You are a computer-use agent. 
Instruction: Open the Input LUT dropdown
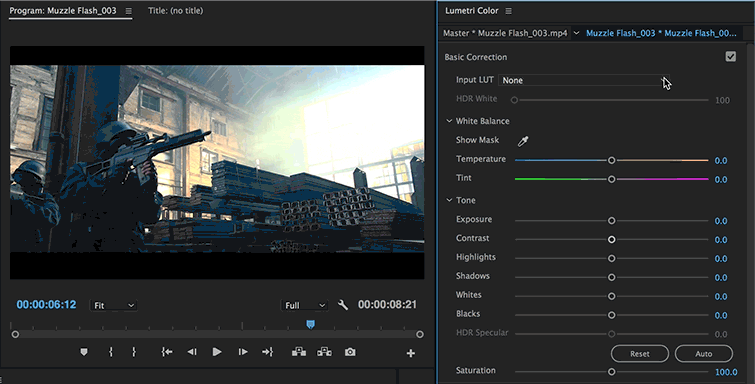[x=583, y=80]
